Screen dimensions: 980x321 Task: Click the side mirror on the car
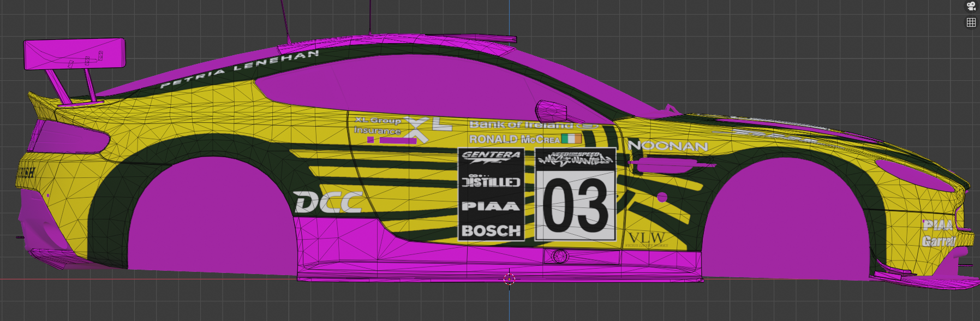click(551, 112)
